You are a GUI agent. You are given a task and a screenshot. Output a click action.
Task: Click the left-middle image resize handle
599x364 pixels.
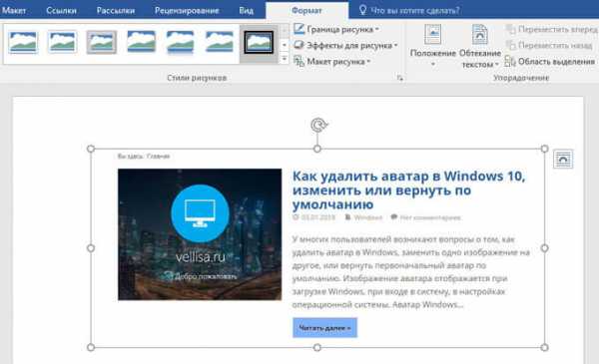pyautogui.click(x=91, y=248)
